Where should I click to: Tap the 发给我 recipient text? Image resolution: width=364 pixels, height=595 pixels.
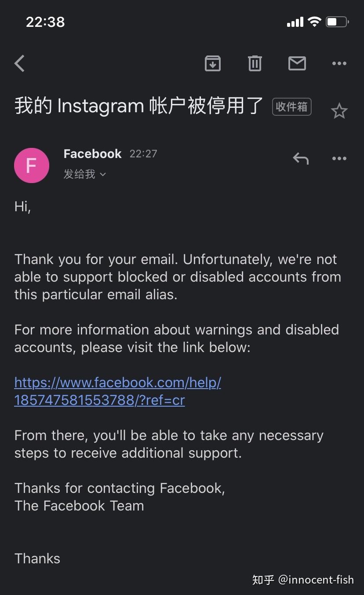click(x=80, y=174)
